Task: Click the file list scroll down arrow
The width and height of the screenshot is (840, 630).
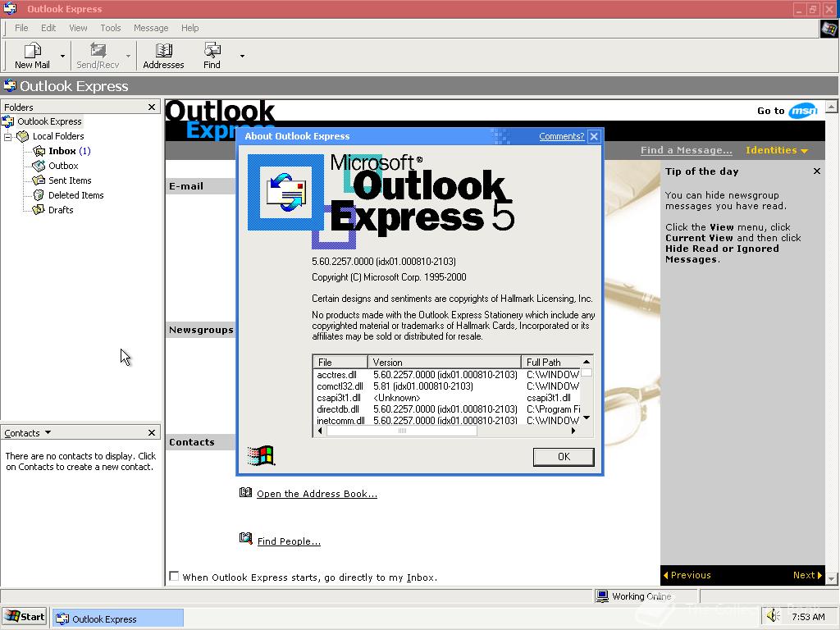Action: (587, 418)
